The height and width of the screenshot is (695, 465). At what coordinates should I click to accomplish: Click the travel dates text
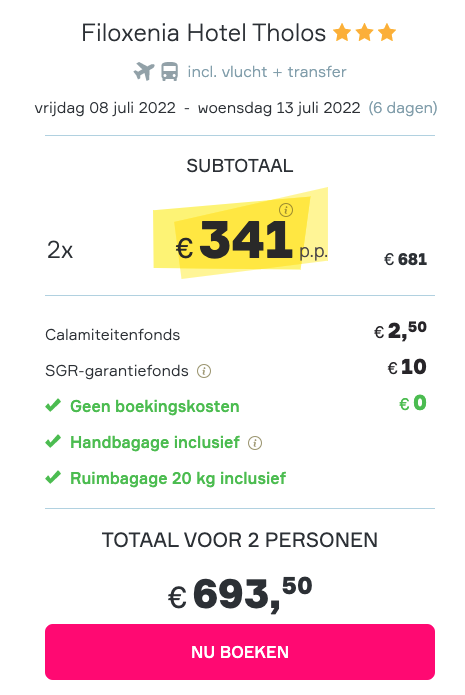click(x=197, y=108)
